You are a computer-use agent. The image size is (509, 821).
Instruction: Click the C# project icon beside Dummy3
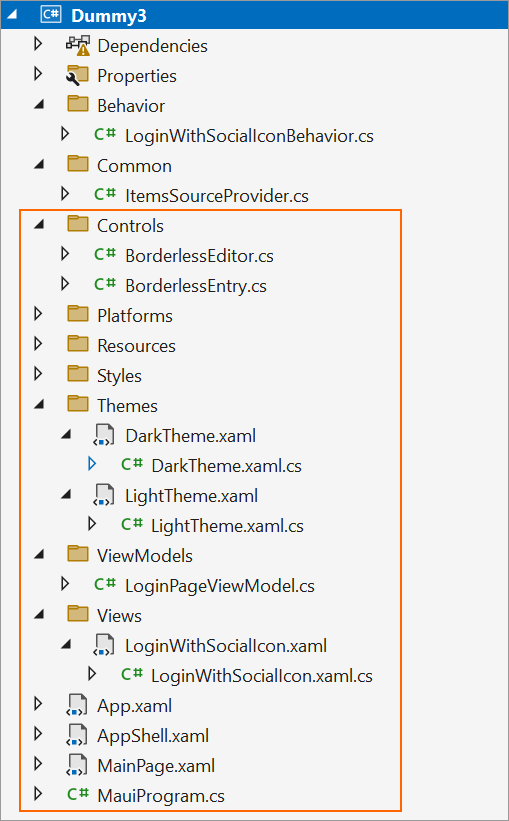pos(51,15)
